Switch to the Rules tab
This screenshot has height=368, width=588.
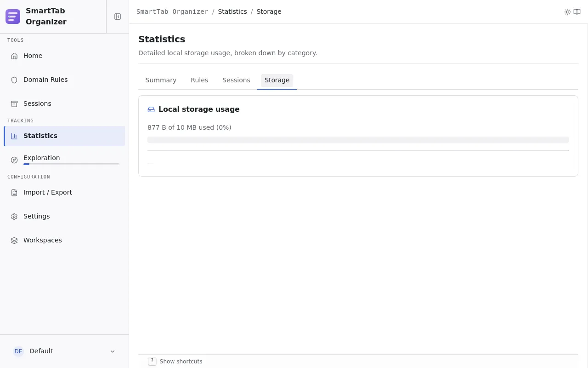pos(199,80)
